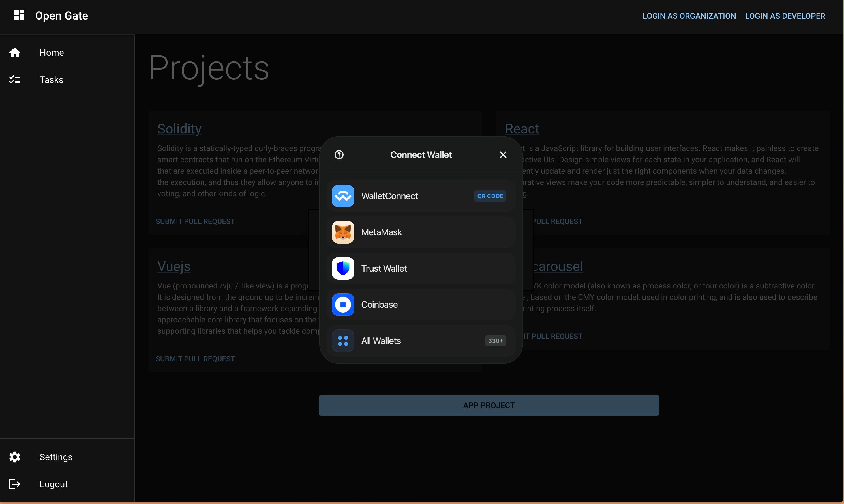Click LOGIN AS ORGANIZATION link
The height and width of the screenshot is (504, 844).
[x=689, y=16]
